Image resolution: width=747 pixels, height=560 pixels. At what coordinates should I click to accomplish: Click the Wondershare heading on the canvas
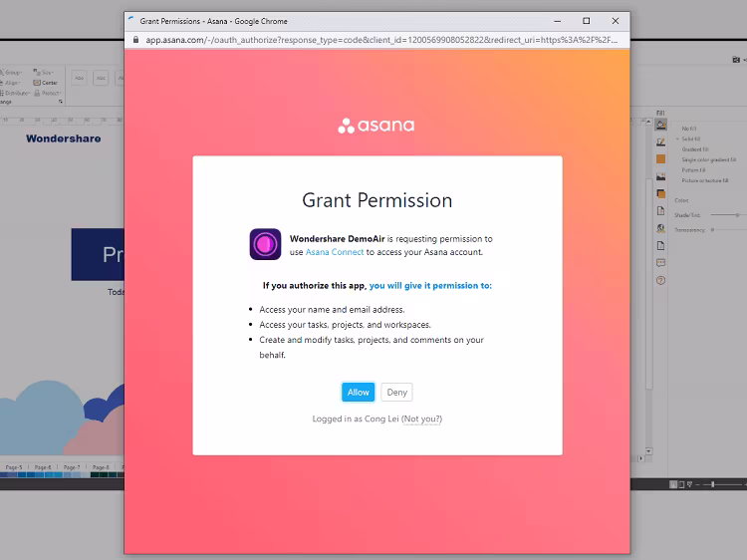pyautogui.click(x=64, y=139)
